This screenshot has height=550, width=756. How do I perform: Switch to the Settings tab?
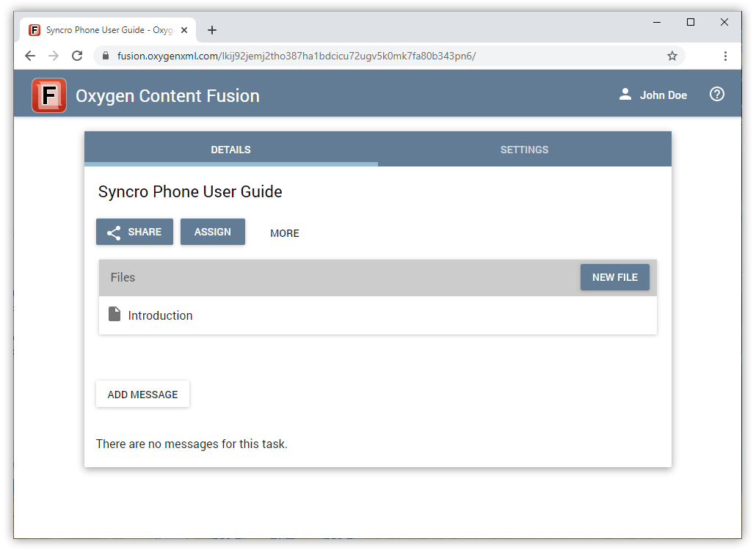tap(525, 150)
